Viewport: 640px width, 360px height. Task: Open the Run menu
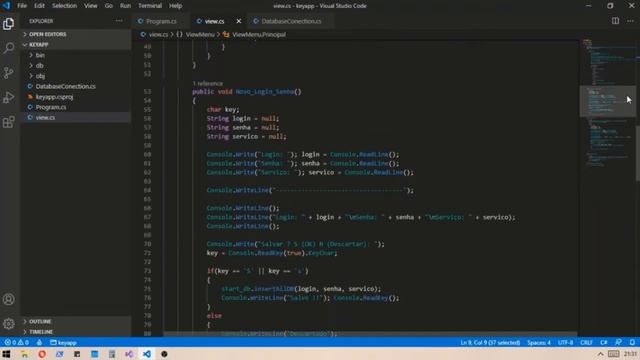(125, 6)
